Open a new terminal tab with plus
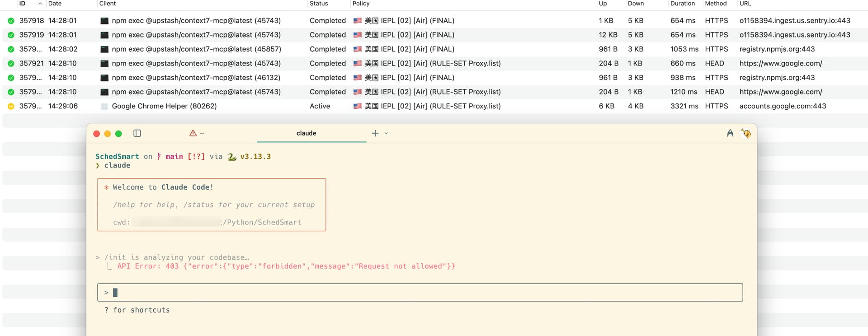The image size is (868, 336). [x=375, y=133]
